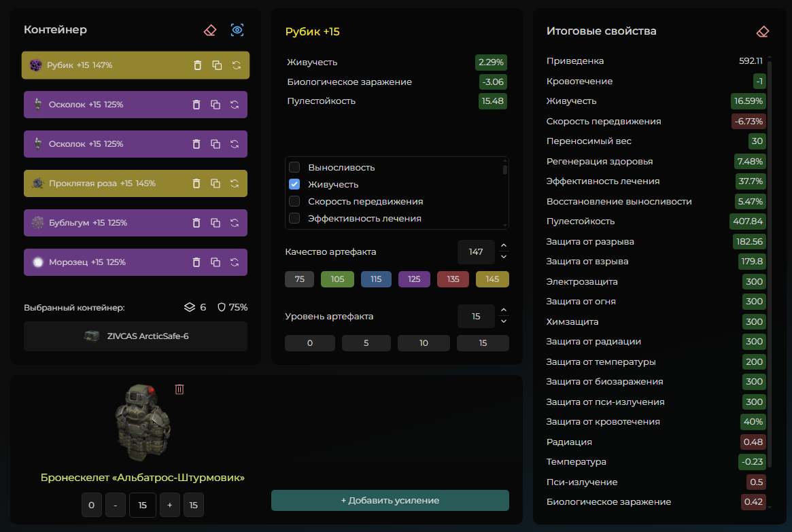This screenshot has width=792, height=532.
Task: Select the Морозец +15 125% row
Action: click(x=135, y=262)
